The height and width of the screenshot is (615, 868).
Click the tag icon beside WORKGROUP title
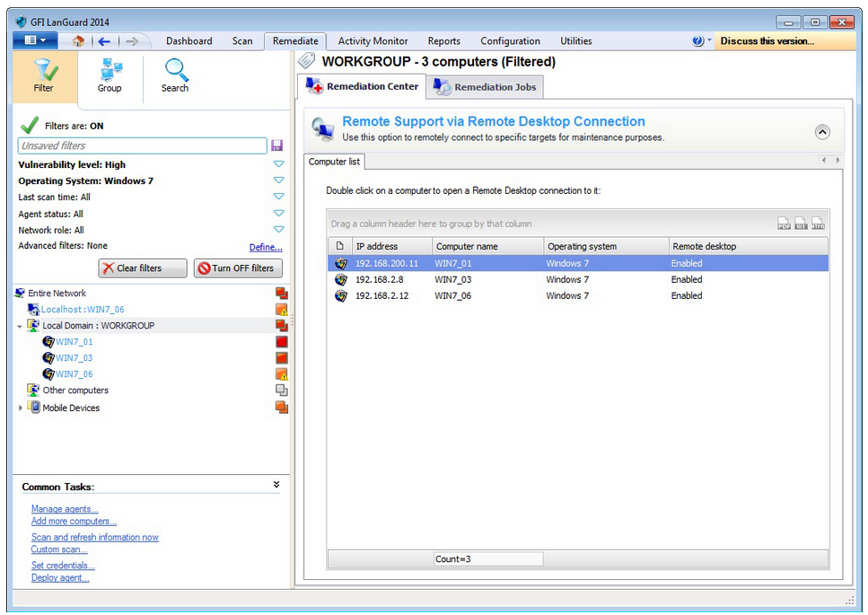point(307,60)
